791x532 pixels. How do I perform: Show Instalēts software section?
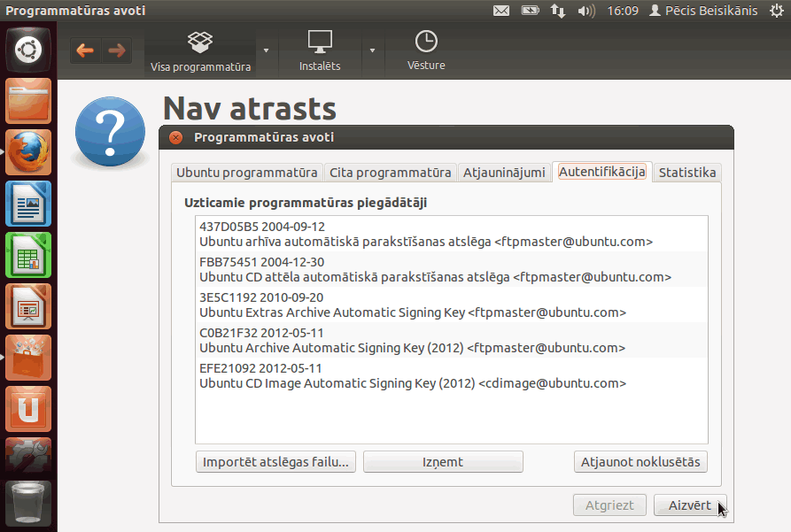[x=320, y=50]
